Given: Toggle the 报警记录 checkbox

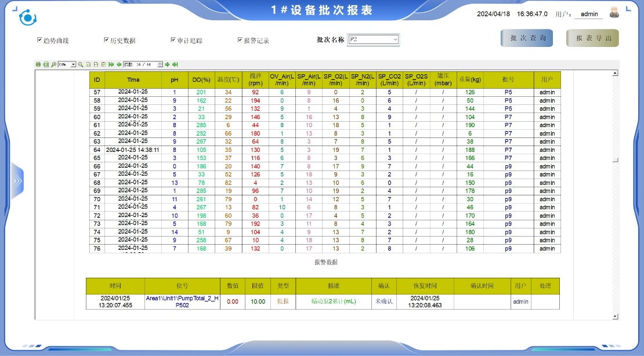Looking at the screenshot, I should click(x=240, y=40).
